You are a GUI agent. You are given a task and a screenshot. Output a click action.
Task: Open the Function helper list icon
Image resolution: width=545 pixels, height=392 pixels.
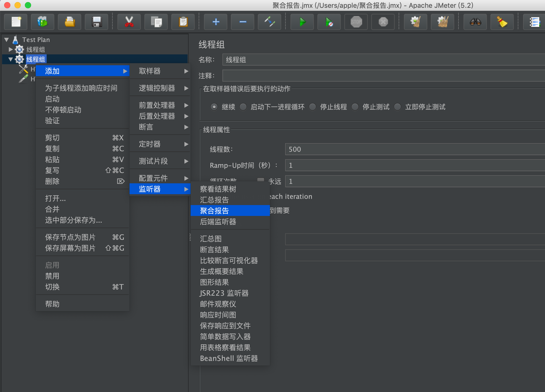pos(534,22)
